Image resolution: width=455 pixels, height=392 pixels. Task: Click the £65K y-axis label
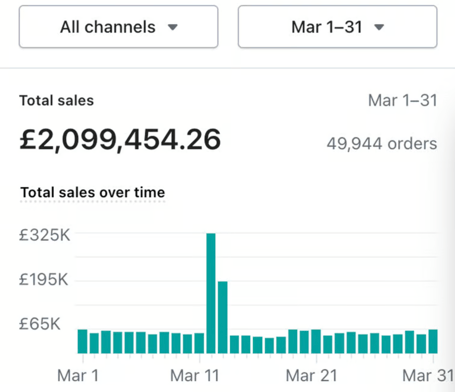[40, 324]
